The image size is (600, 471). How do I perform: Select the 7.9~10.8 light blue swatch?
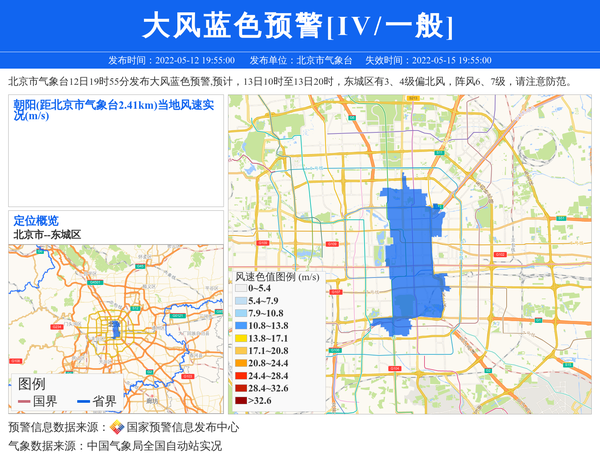[241, 313]
